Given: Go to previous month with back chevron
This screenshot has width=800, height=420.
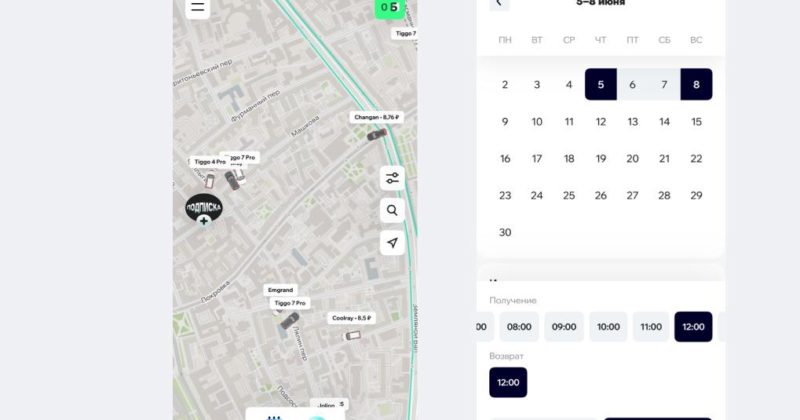Looking at the screenshot, I should [x=499, y=4].
